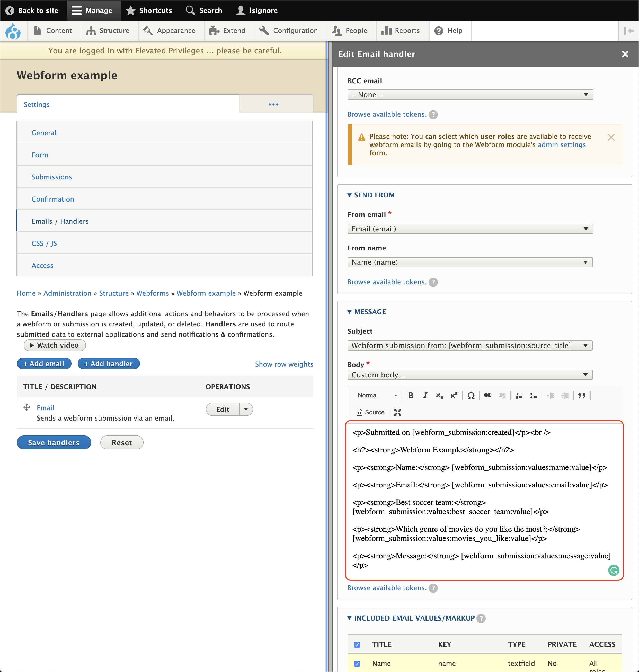Open the From name dropdown
This screenshot has height=672, width=639.
[470, 262]
